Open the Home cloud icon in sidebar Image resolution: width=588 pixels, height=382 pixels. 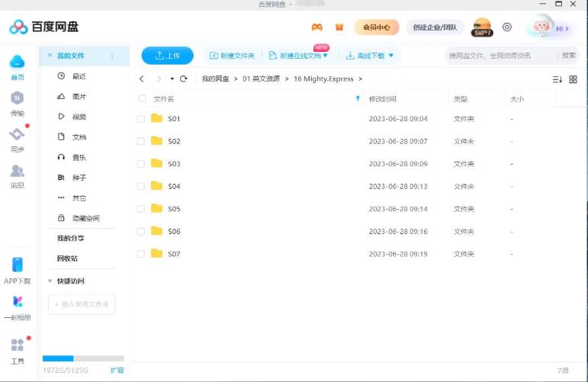coord(18,62)
